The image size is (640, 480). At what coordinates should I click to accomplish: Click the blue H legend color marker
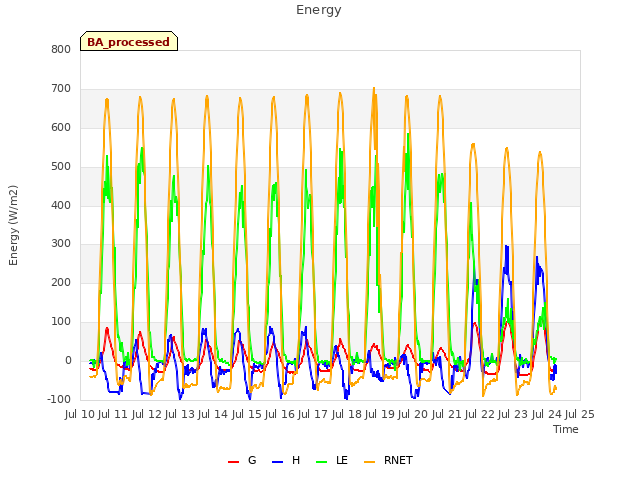pos(277,462)
